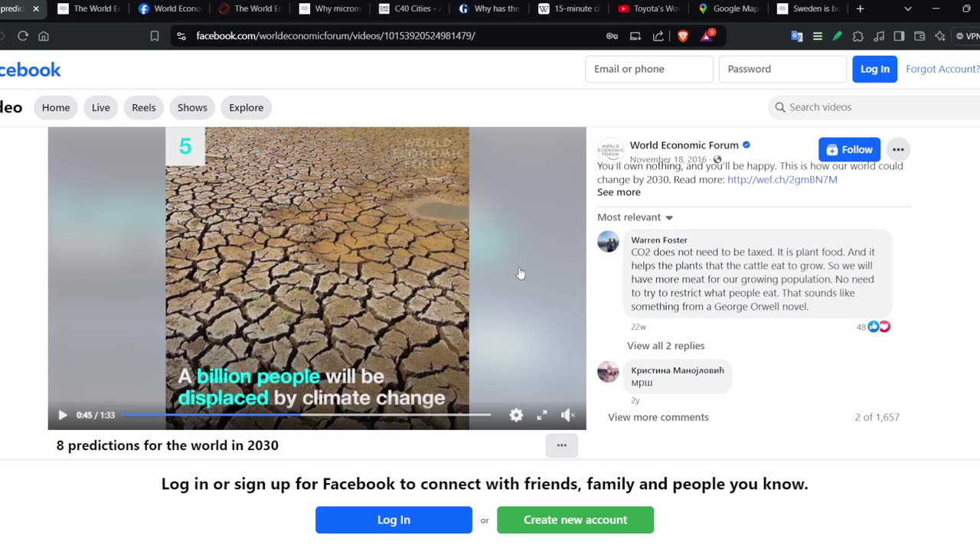The image size is (980, 551).
Task: Click Warren Foster commenter name
Action: pos(659,240)
